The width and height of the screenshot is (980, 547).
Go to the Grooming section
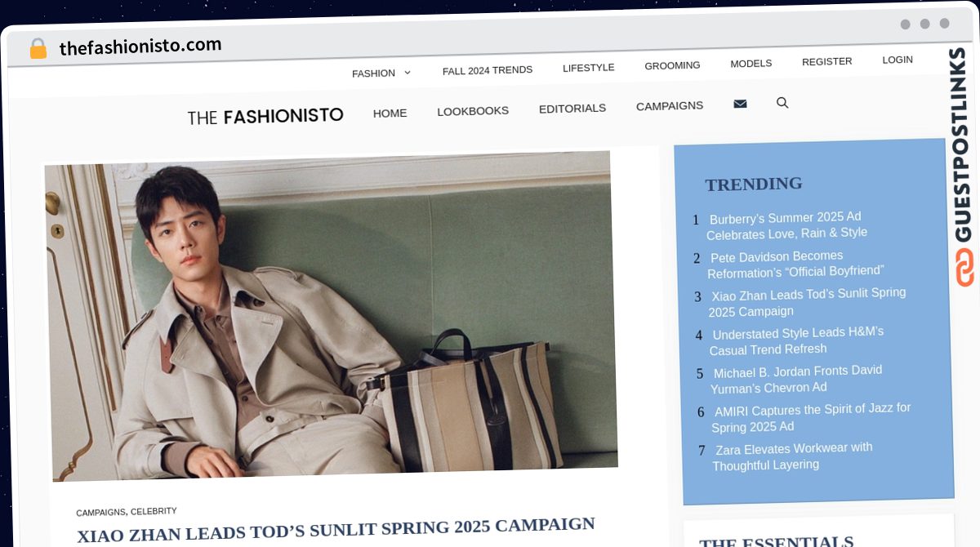(672, 65)
